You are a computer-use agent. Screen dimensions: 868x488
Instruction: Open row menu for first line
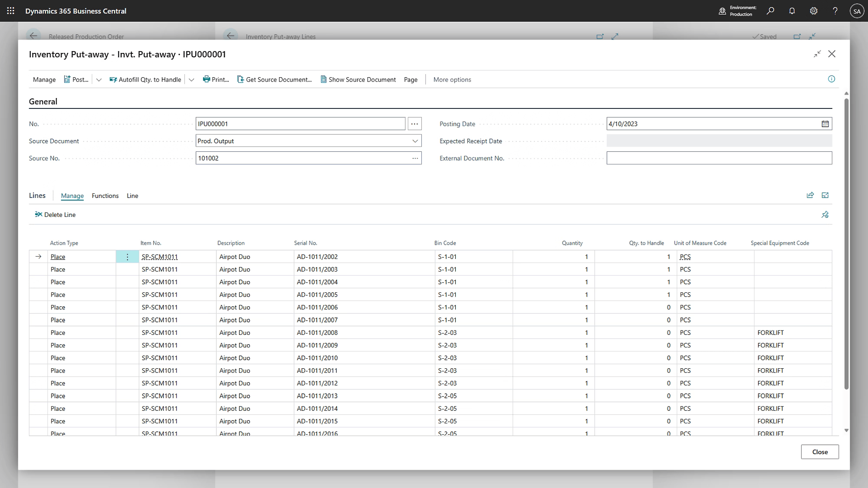point(127,257)
